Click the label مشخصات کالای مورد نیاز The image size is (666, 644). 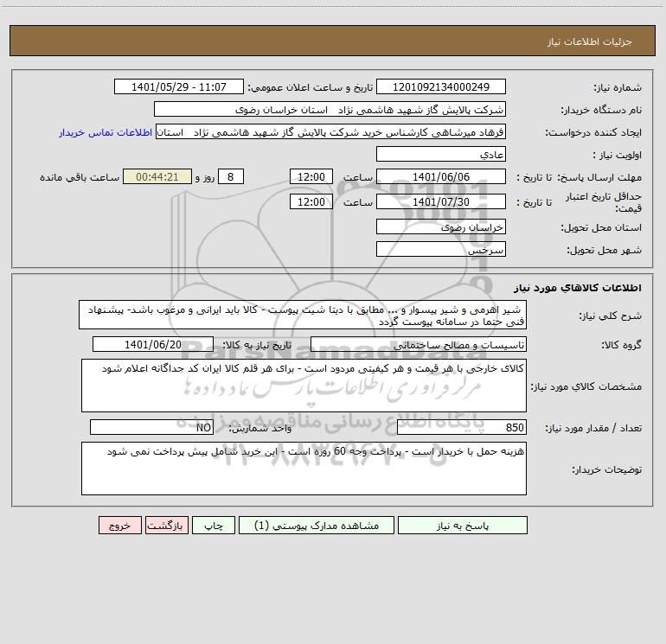[x=586, y=386]
